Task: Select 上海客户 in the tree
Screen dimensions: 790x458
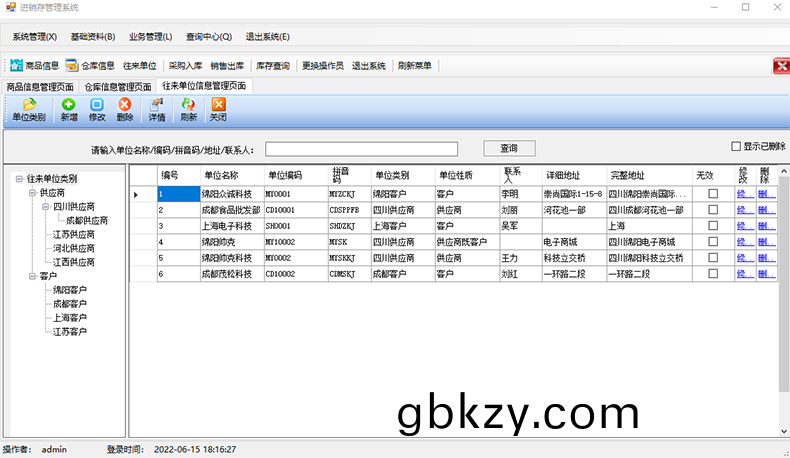Action: (x=70, y=317)
